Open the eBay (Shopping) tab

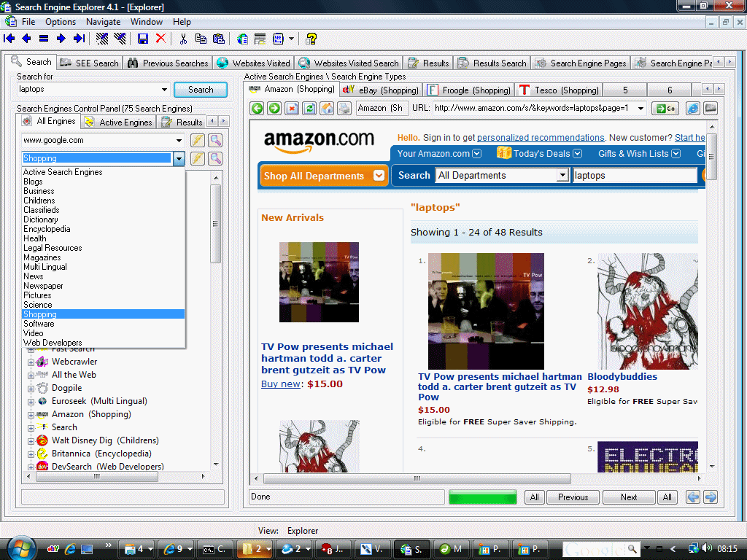coord(381,90)
